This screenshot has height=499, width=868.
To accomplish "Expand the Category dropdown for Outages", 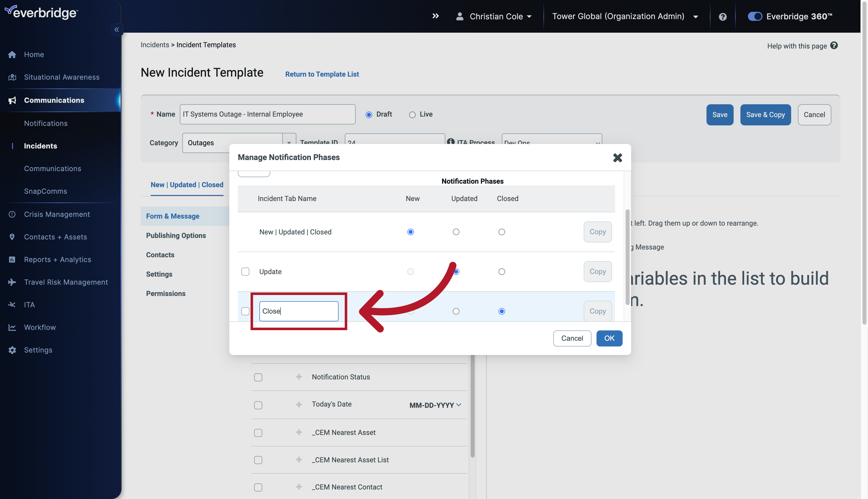I will (289, 142).
